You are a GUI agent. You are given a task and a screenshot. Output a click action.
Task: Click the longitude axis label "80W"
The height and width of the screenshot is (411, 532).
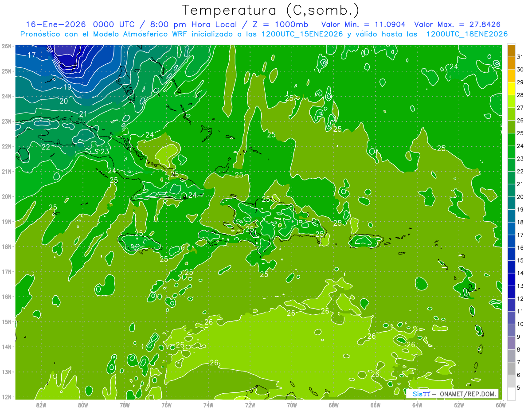click(x=83, y=405)
